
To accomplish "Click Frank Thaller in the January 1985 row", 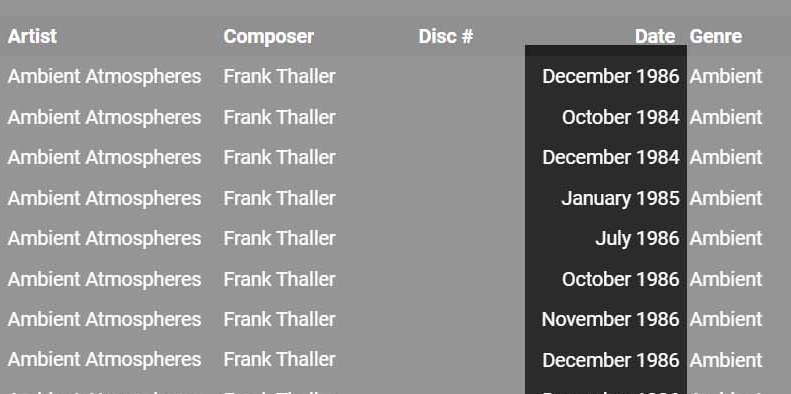I will pyautogui.click(x=279, y=198).
